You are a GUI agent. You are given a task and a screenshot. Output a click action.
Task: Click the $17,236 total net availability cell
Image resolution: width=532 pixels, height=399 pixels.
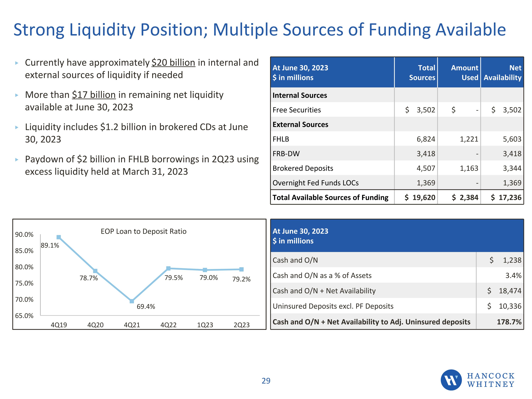[506, 197]
